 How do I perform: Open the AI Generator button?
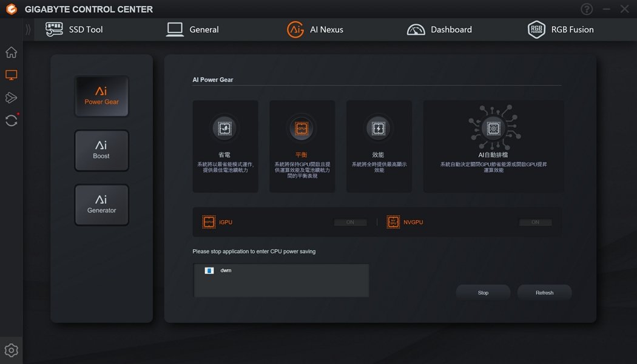pyautogui.click(x=101, y=205)
